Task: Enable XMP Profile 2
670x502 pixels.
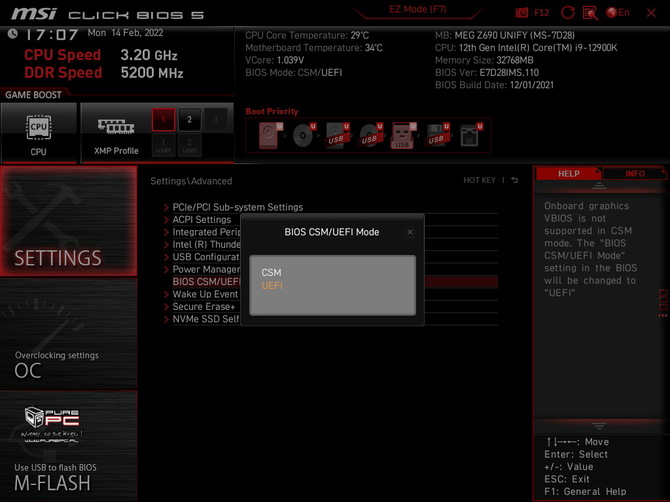Action: [x=189, y=120]
